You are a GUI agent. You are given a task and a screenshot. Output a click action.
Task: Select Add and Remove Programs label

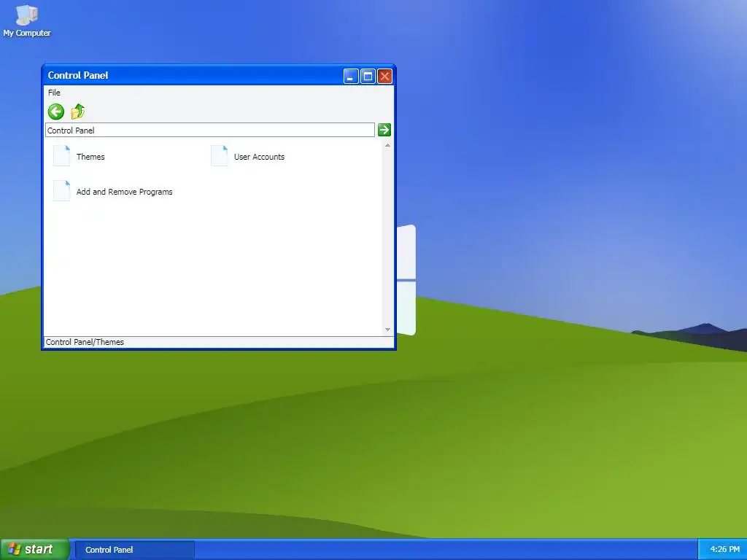coord(124,192)
